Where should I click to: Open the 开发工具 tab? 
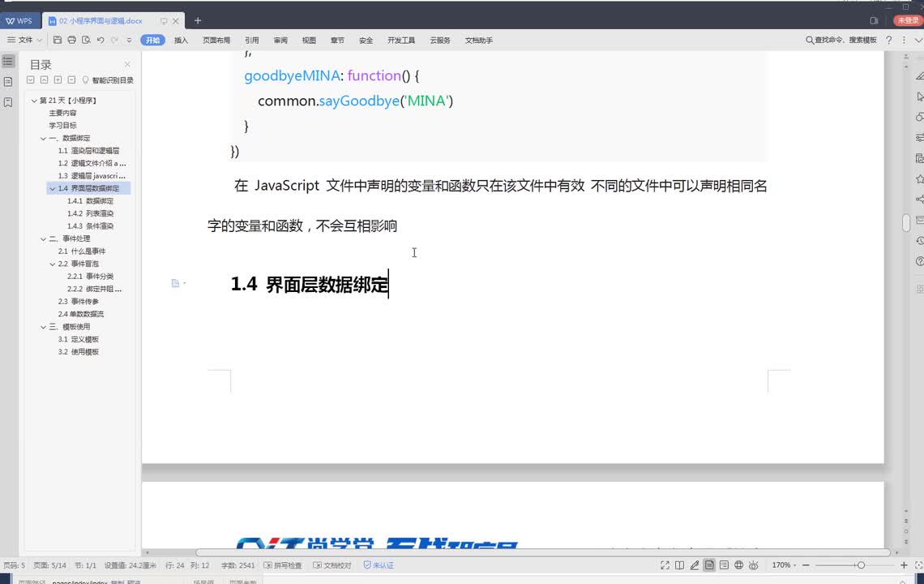tap(401, 40)
